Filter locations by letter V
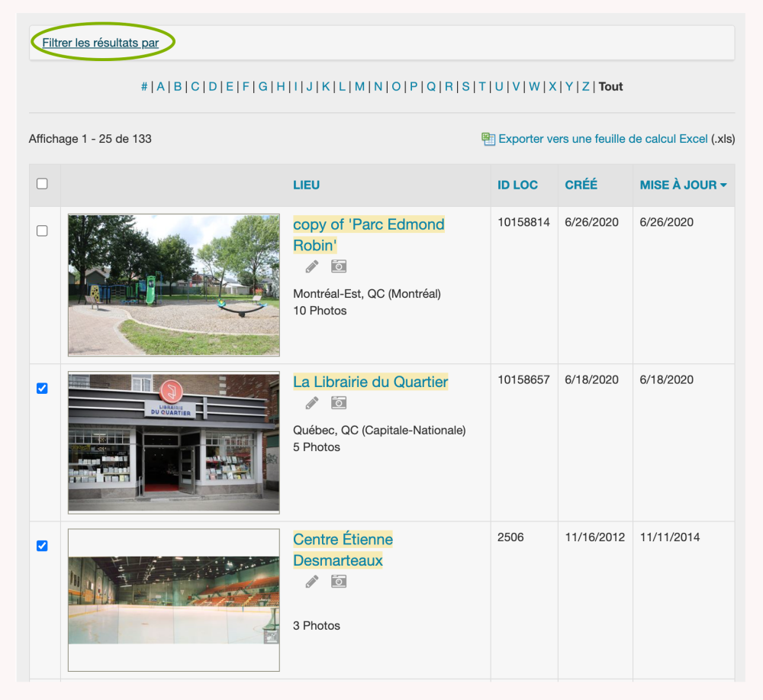Screen dimensions: 763x700 click(x=517, y=87)
